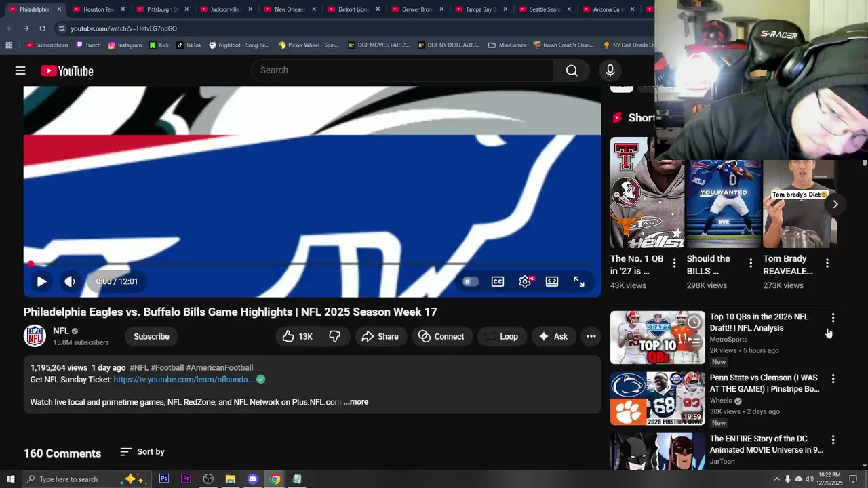Switch to Jacksonville browser tab

coord(226,9)
